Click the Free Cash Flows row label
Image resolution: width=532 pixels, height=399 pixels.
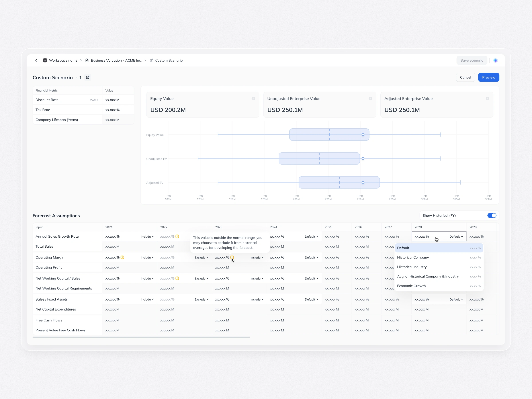click(49, 320)
